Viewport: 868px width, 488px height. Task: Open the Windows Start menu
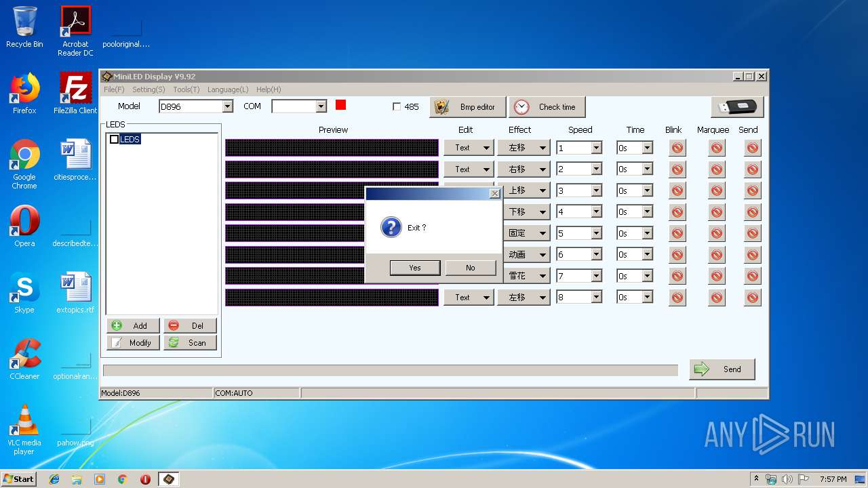coord(18,479)
